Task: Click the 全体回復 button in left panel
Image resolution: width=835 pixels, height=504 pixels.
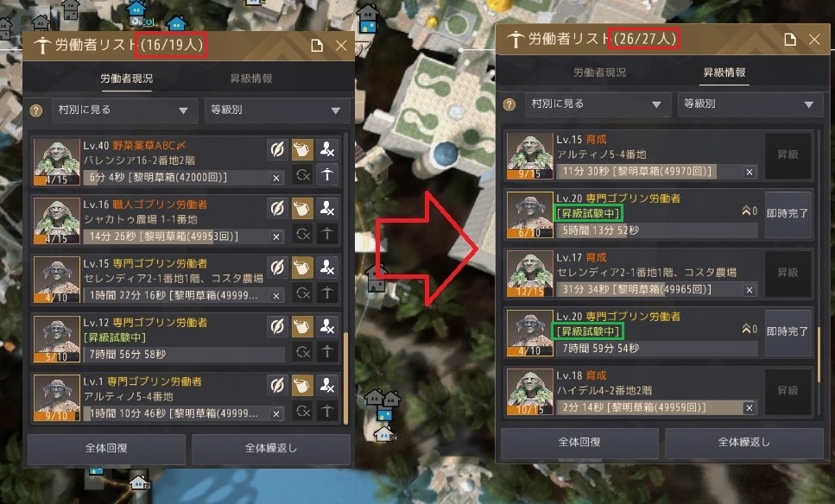Action: coord(106,448)
